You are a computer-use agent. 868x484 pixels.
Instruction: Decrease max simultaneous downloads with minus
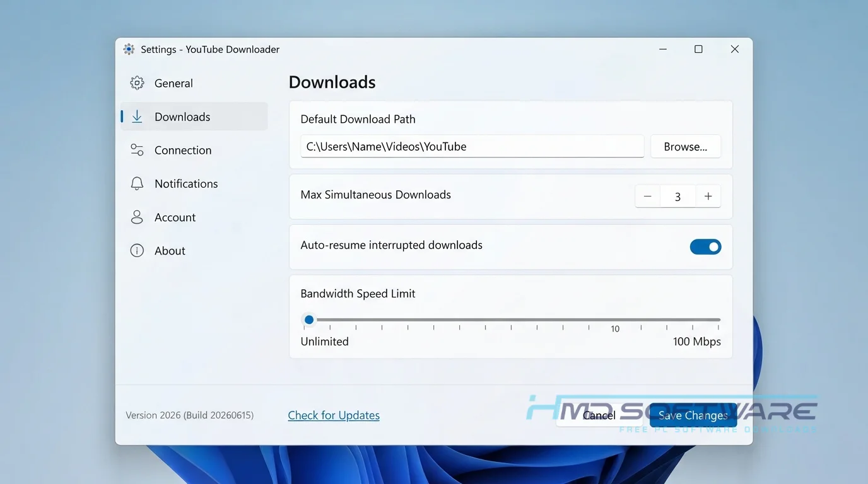(647, 197)
